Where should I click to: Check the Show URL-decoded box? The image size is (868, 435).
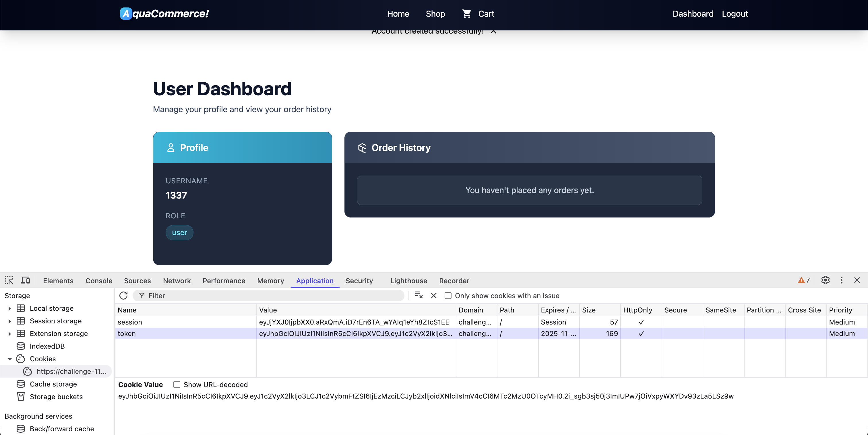[x=177, y=384]
